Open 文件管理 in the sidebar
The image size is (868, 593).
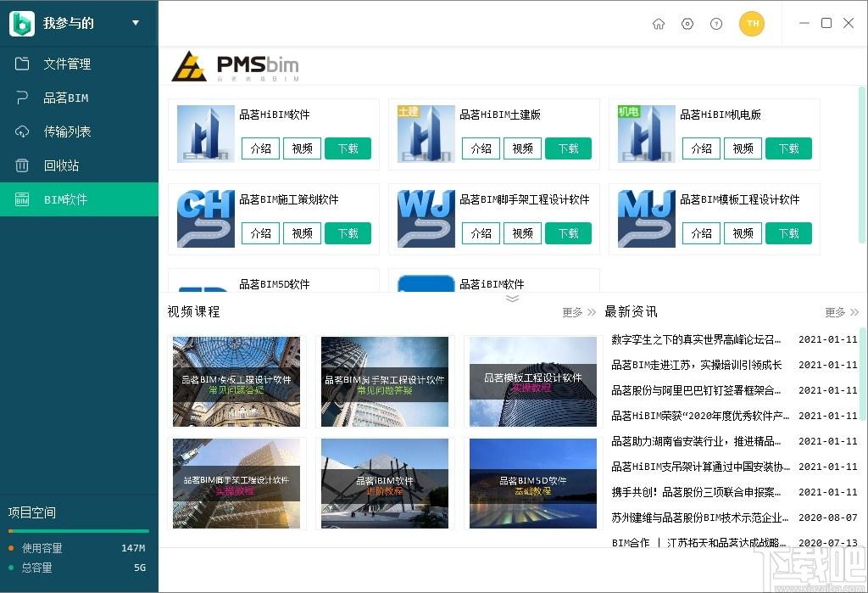(x=79, y=64)
